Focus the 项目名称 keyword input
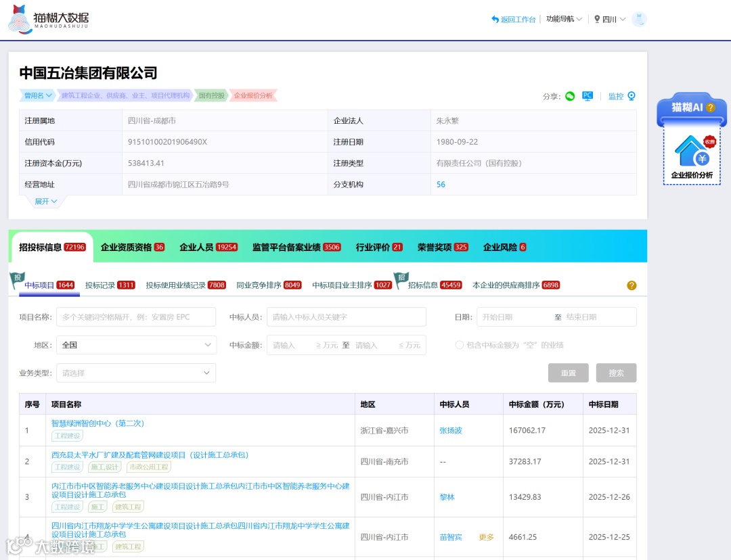The width and height of the screenshot is (731, 560). point(136,317)
